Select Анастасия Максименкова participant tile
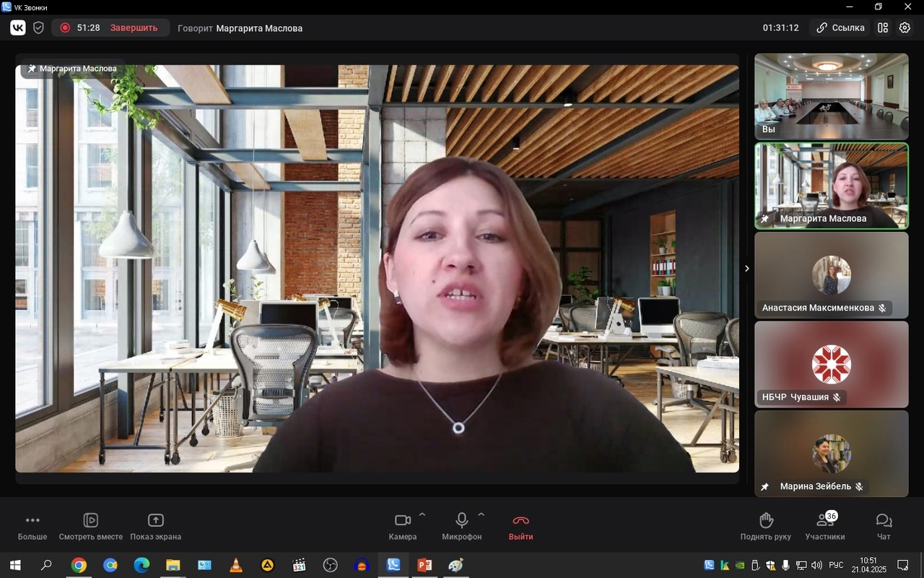 point(831,275)
